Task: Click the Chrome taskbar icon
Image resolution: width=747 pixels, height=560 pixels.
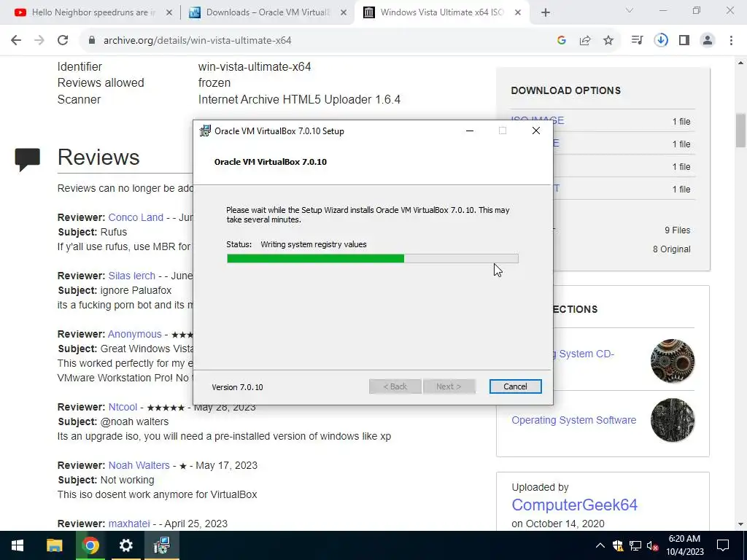Action: tap(90, 545)
